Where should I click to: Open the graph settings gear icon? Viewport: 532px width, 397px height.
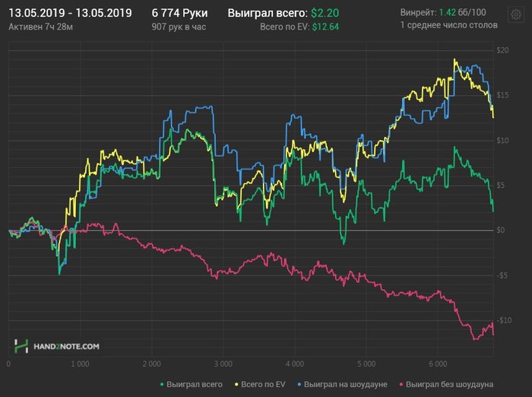[x=516, y=14]
